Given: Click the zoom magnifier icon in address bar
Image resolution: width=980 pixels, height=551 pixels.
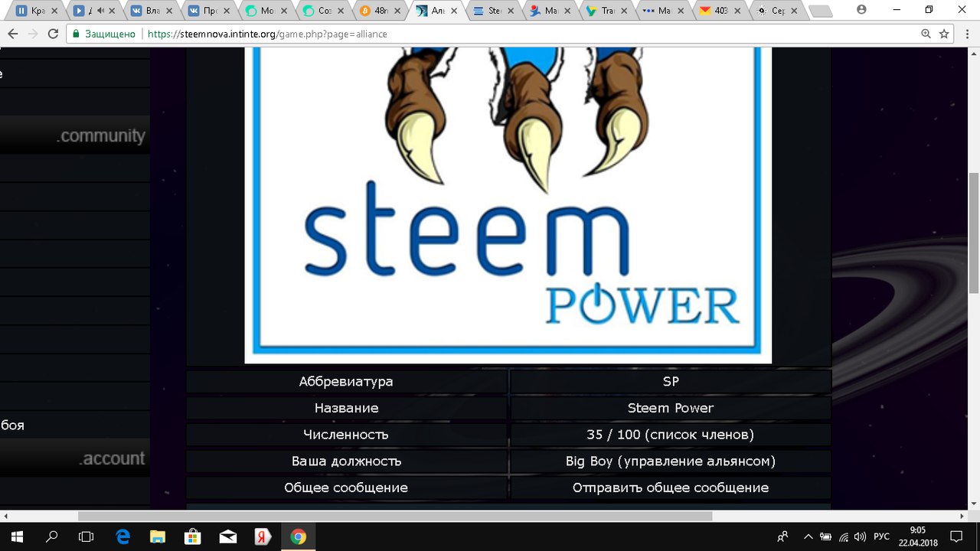Looking at the screenshot, I should [926, 34].
